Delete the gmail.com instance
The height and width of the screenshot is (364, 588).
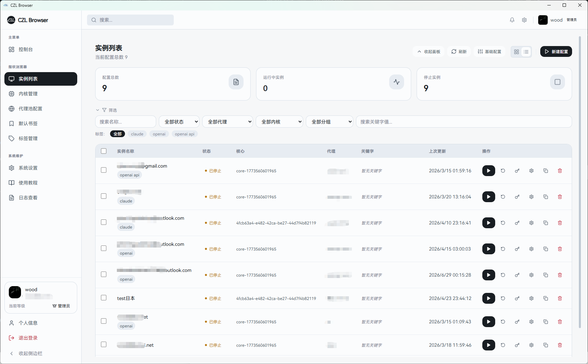point(560,171)
